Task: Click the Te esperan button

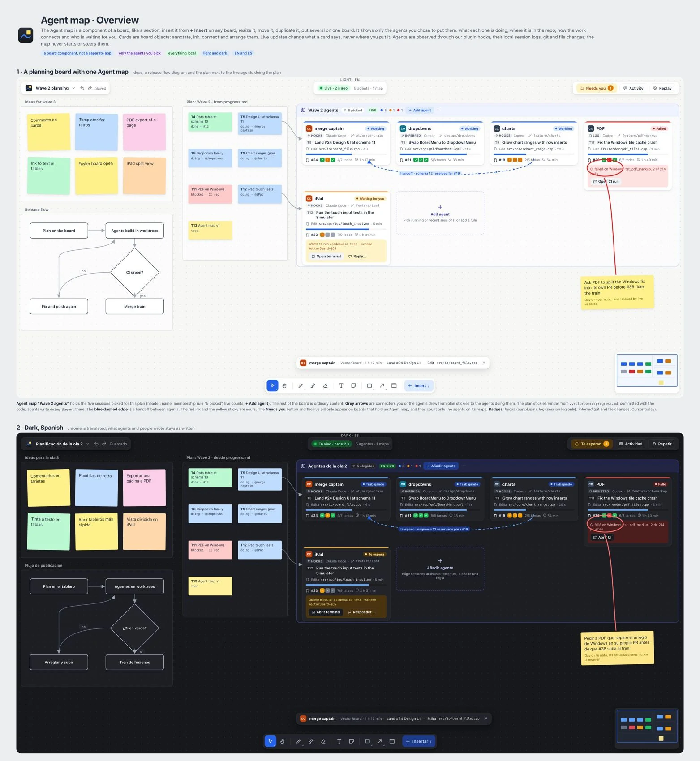Action: (x=592, y=444)
